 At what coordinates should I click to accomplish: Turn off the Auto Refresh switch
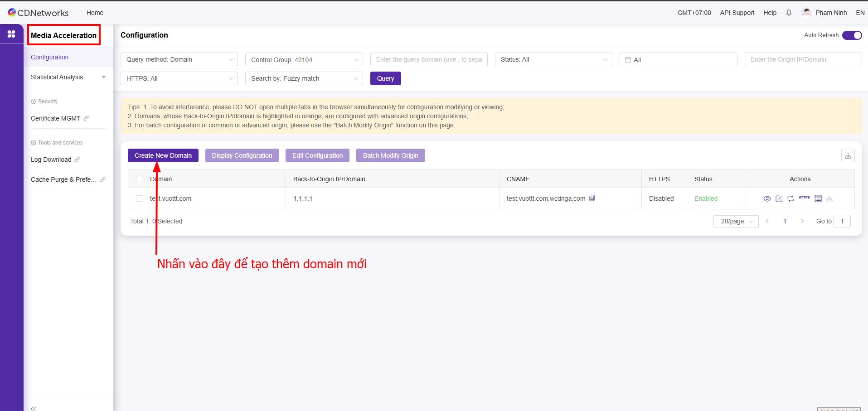point(852,35)
